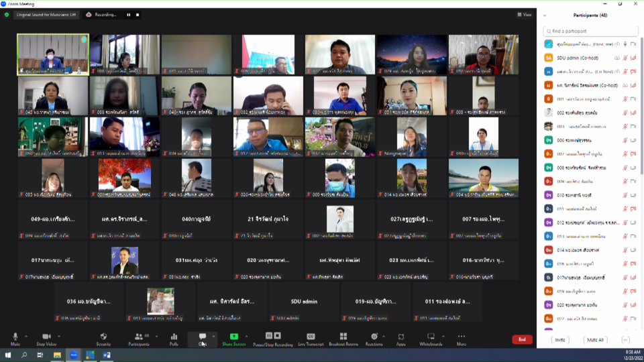Select SDU admin (Co-host) in participant list
Viewport: 644px width, 362px height.
click(590, 58)
